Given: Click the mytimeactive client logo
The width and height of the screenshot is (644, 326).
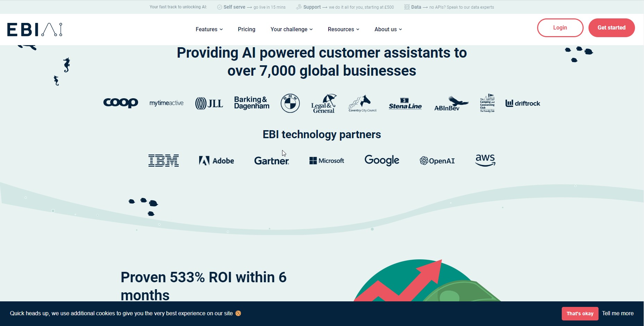Looking at the screenshot, I should point(167,103).
